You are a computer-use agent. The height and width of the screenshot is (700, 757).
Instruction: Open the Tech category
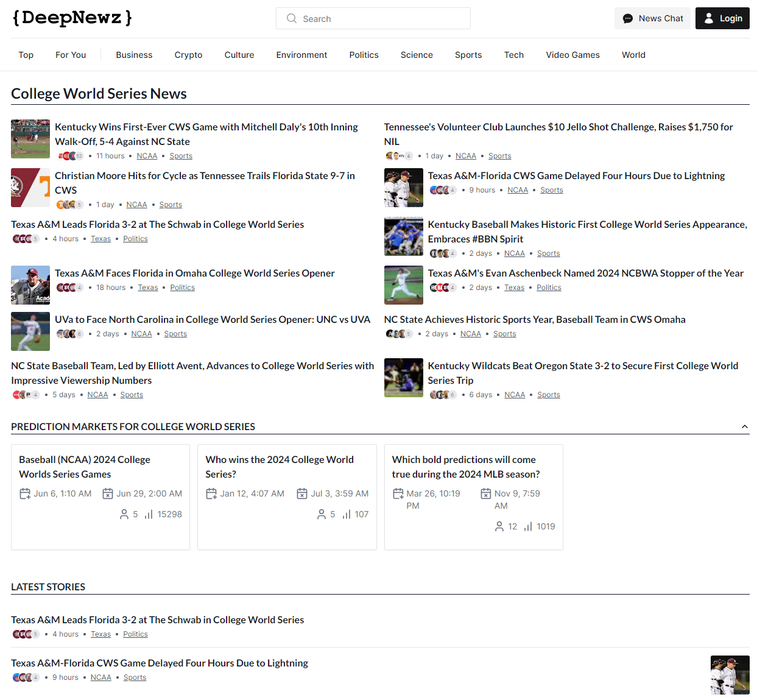tap(514, 55)
